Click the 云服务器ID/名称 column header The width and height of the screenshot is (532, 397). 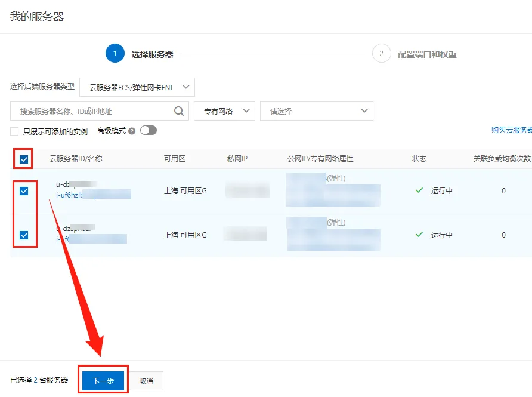(x=76, y=159)
